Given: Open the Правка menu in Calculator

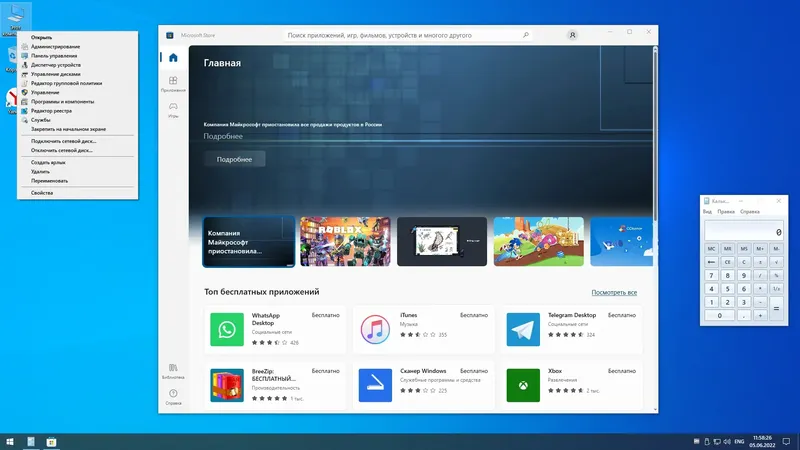Looking at the screenshot, I should tap(726, 212).
